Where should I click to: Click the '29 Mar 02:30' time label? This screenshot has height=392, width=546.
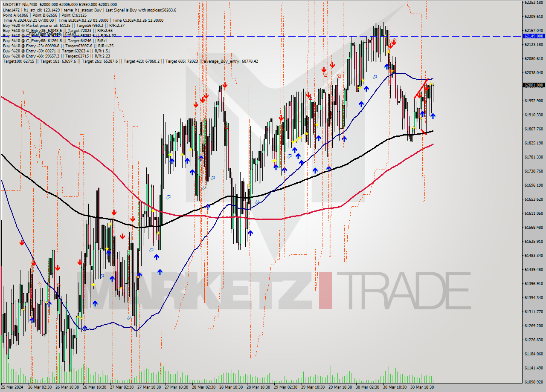pos(286,387)
